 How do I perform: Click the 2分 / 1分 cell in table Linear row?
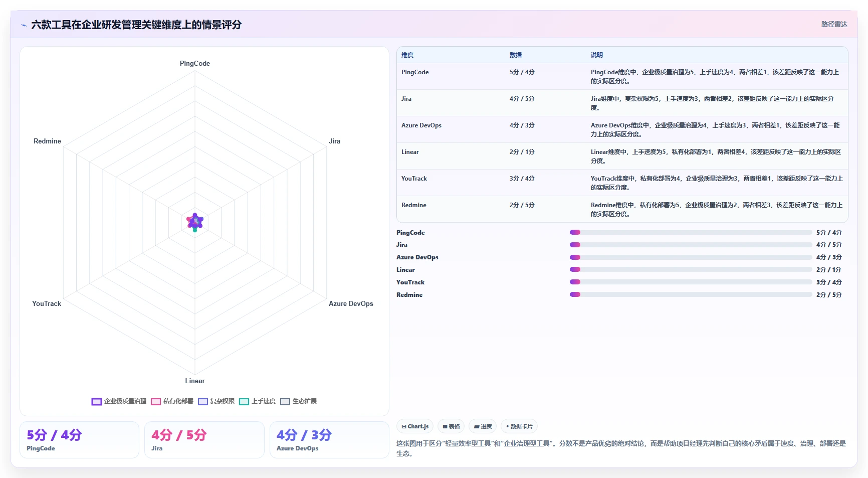coord(522,152)
